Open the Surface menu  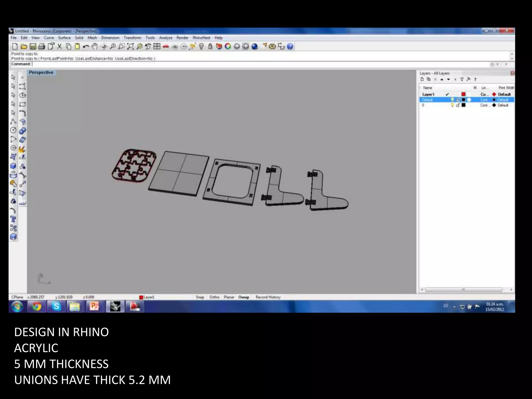[64, 38]
